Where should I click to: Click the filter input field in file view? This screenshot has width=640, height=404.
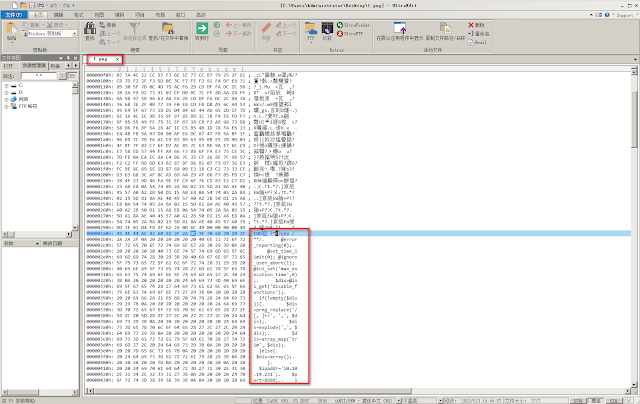click(x=39, y=76)
